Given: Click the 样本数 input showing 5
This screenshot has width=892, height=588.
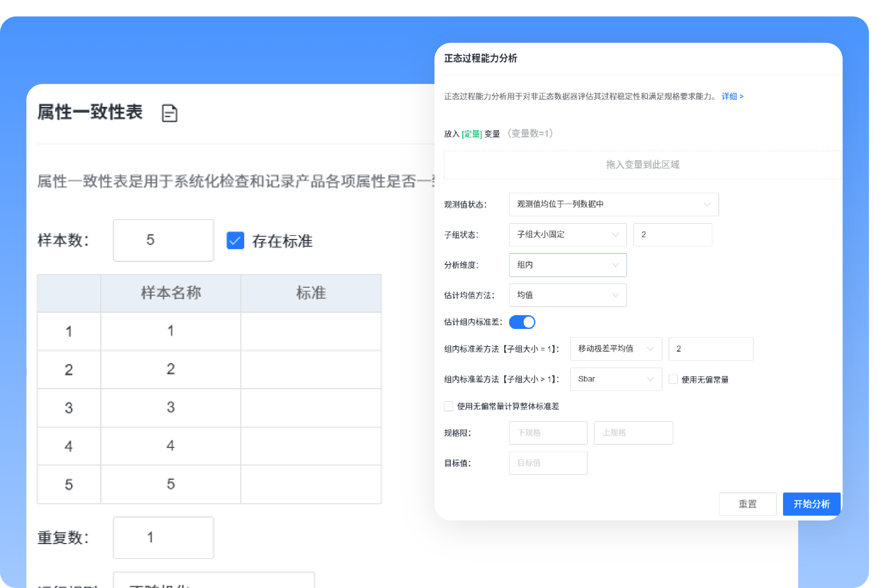Looking at the screenshot, I should [163, 240].
